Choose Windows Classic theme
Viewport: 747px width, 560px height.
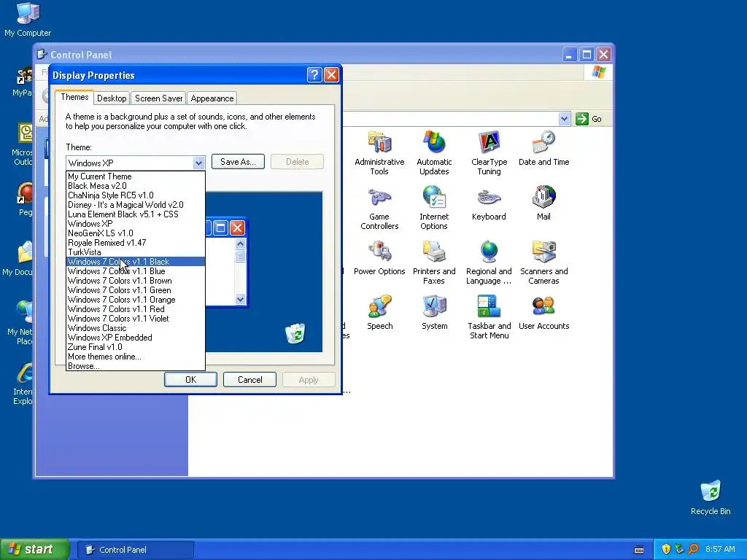[x=135, y=328]
